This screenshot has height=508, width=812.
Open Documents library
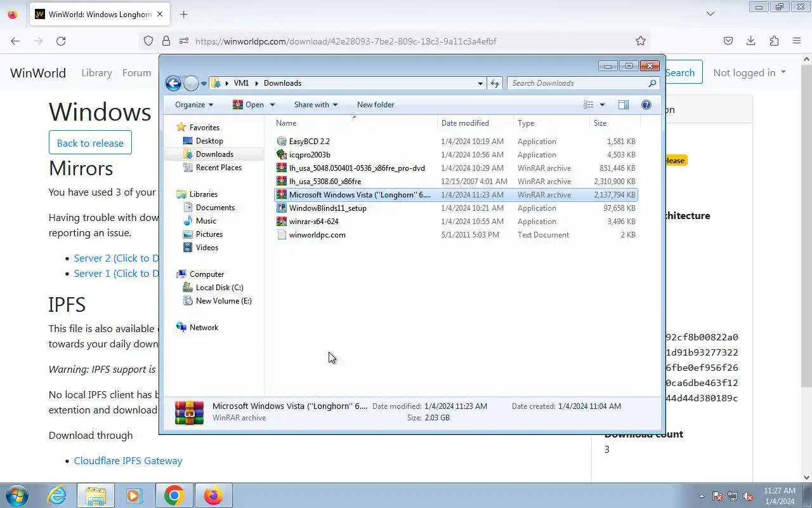click(215, 208)
